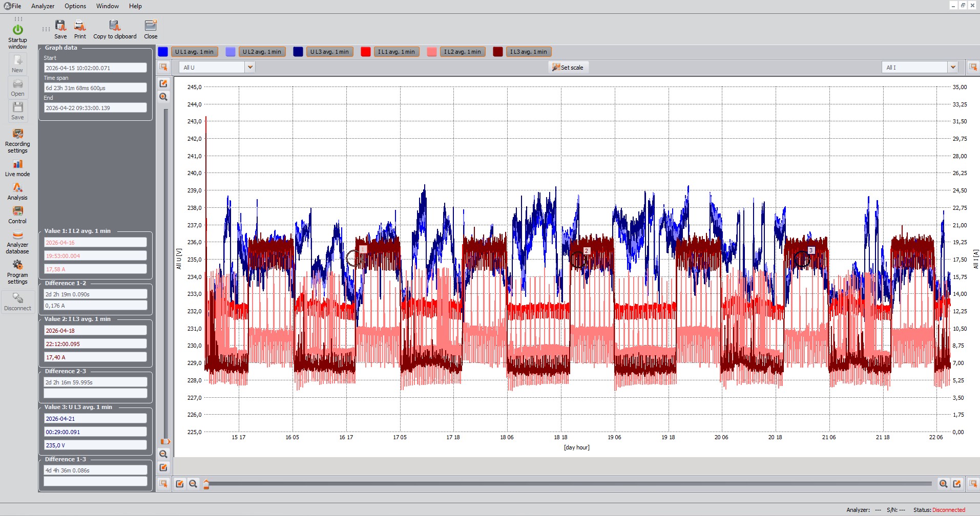The image size is (980, 516).
Task: Click the U L1 blue color swatch
Action: tap(163, 52)
